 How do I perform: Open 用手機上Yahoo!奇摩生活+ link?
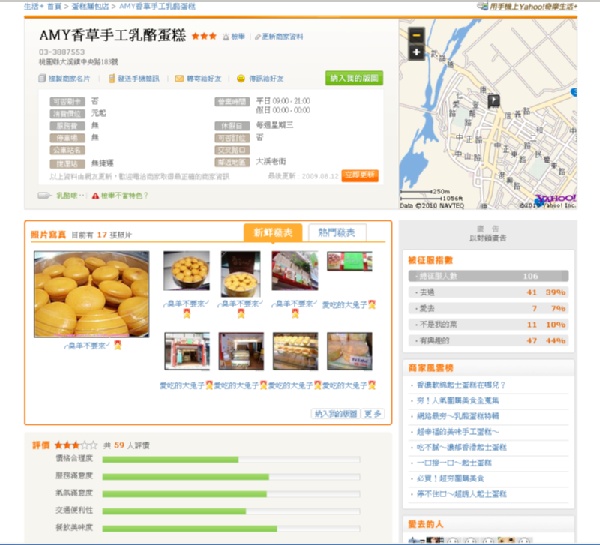[x=533, y=6]
